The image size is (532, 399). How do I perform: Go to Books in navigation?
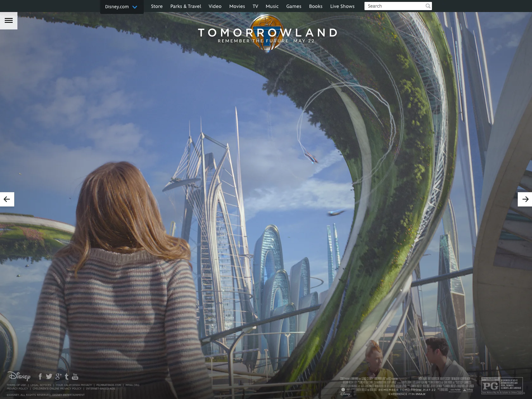click(316, 6)
